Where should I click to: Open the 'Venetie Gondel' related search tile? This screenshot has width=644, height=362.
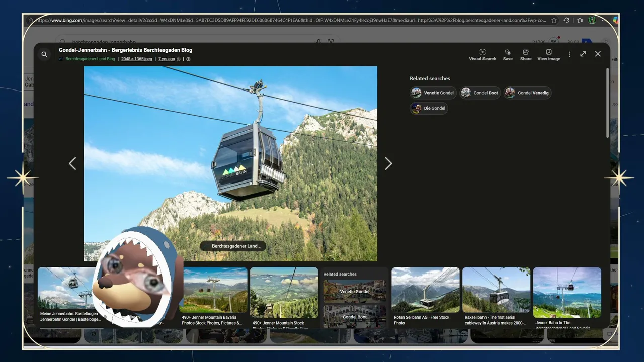point(355,292)
